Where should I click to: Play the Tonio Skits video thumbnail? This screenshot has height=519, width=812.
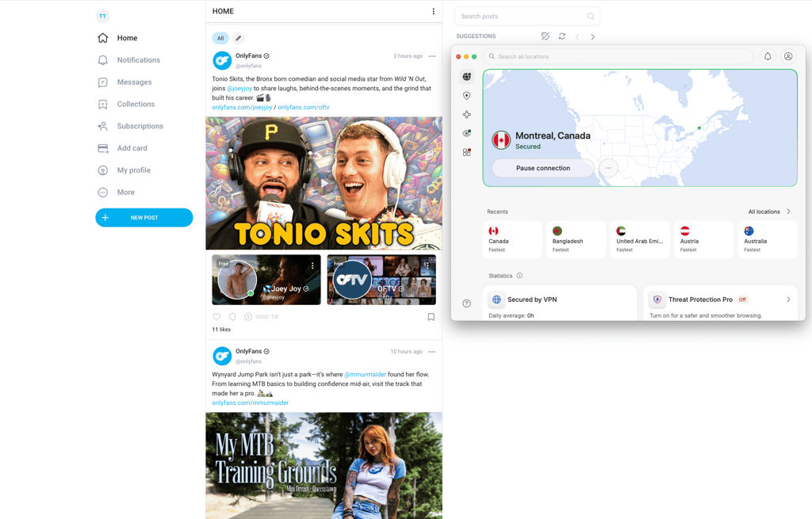point(324,183)
